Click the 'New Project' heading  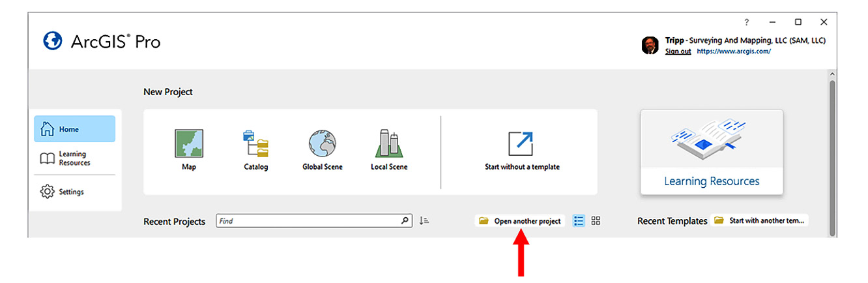tap(168, 92)
